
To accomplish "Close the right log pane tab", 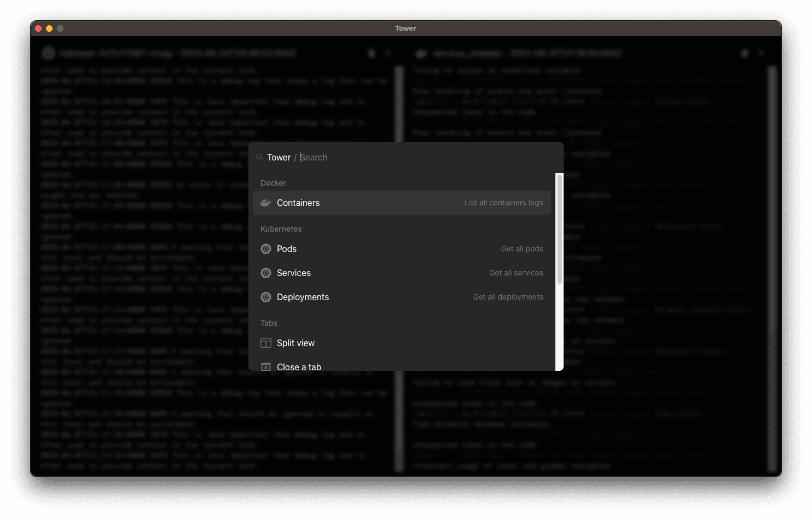I will coord(761,53).
